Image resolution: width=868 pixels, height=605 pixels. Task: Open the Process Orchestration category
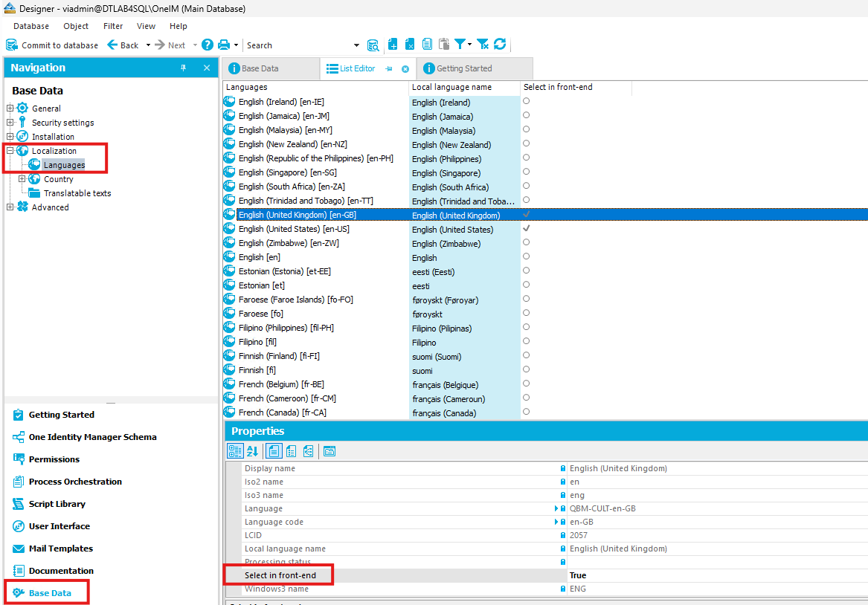68,482
